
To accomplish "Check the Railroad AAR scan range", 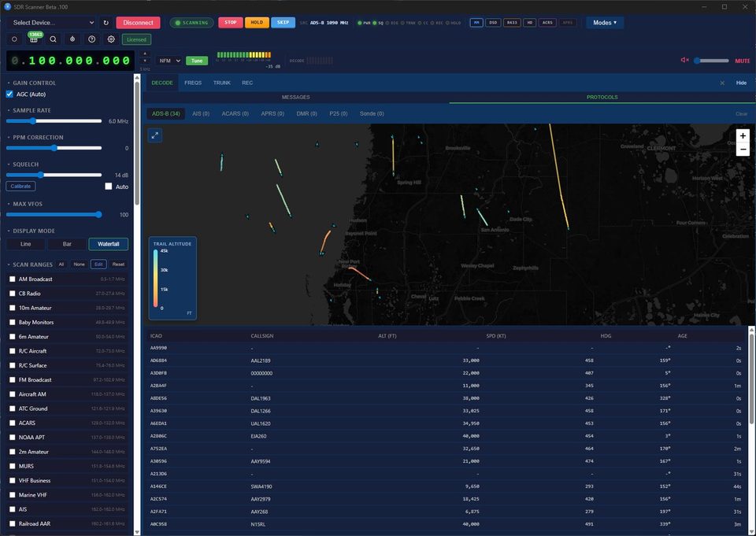I will pyautogui.click(x=13, y=523).
